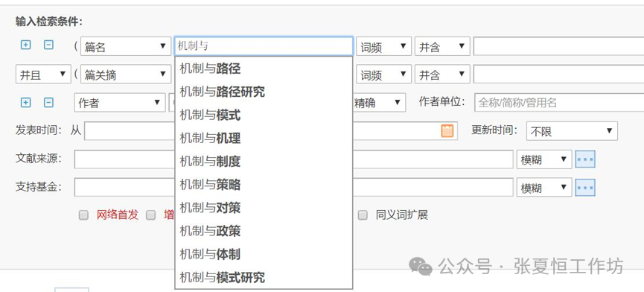Open the 篇关摘 field dropdown
This screenshot has height=292, width=644.
tap(126, 74)
